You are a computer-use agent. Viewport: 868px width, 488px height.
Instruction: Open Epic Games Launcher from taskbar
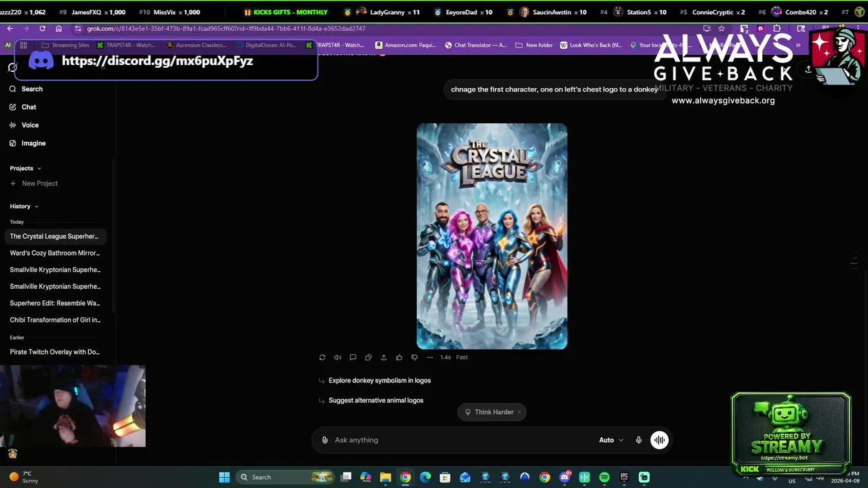624,477
